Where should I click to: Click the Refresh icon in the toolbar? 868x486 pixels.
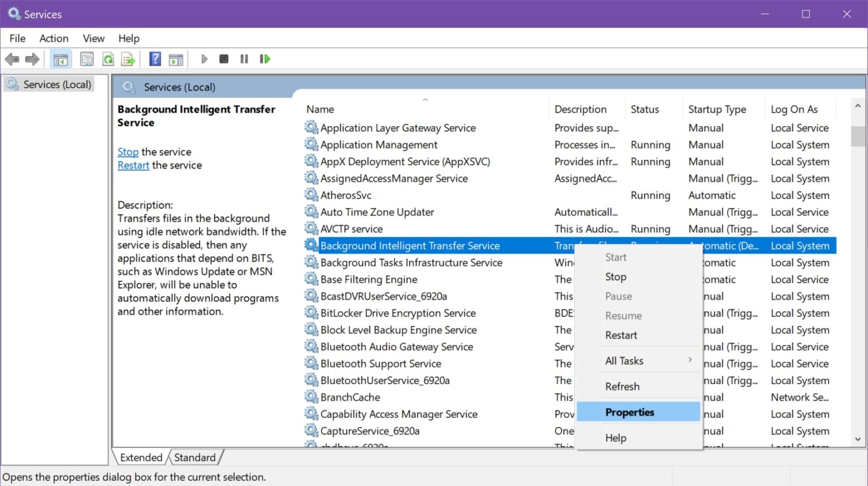coord(107,59)
